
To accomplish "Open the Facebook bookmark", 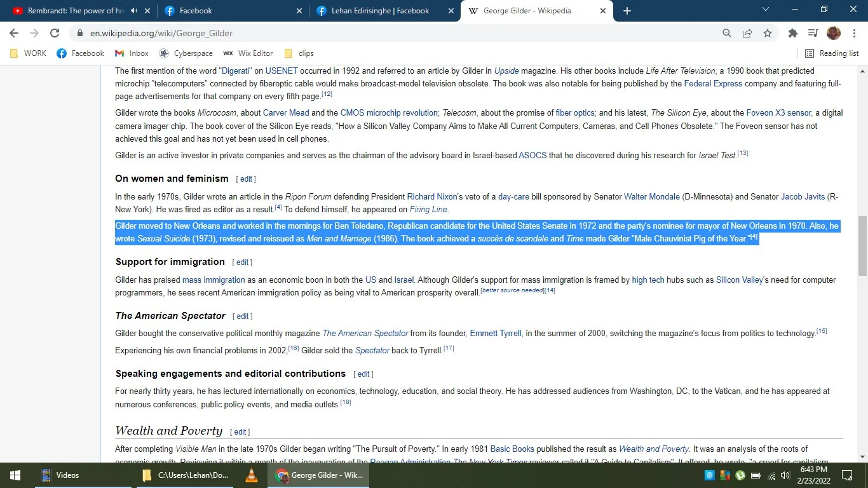I will coord(81,53).
